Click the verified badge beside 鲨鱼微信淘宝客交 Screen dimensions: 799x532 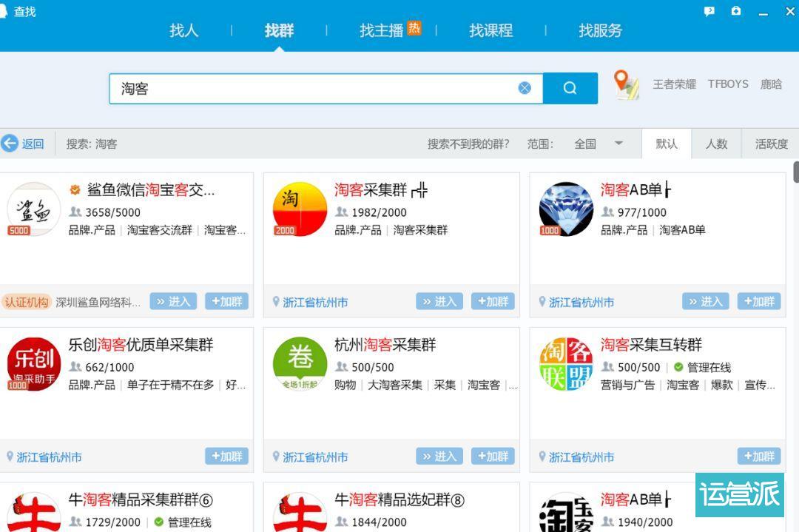click(x=75, y=190)
